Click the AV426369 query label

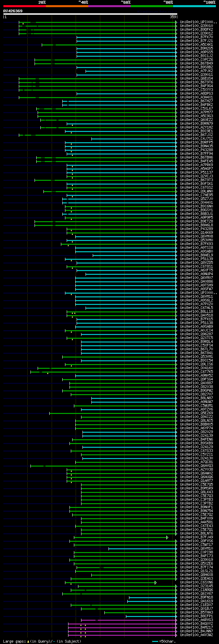pos(13,11)
